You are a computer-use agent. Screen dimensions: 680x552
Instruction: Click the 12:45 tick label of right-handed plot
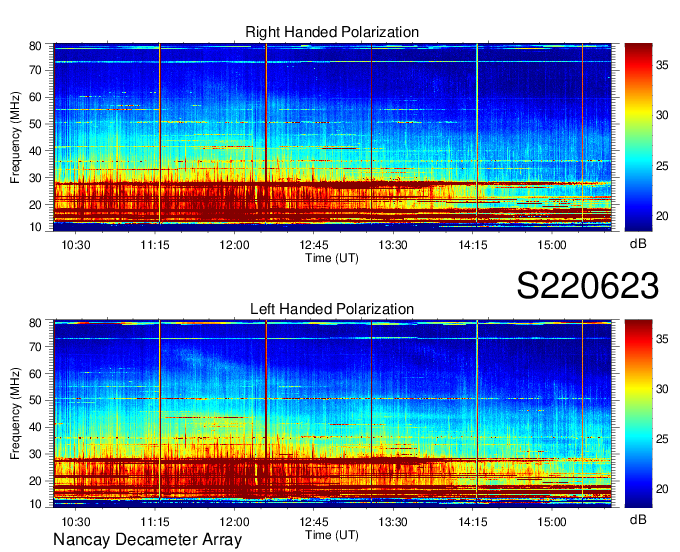coord(314,245)
